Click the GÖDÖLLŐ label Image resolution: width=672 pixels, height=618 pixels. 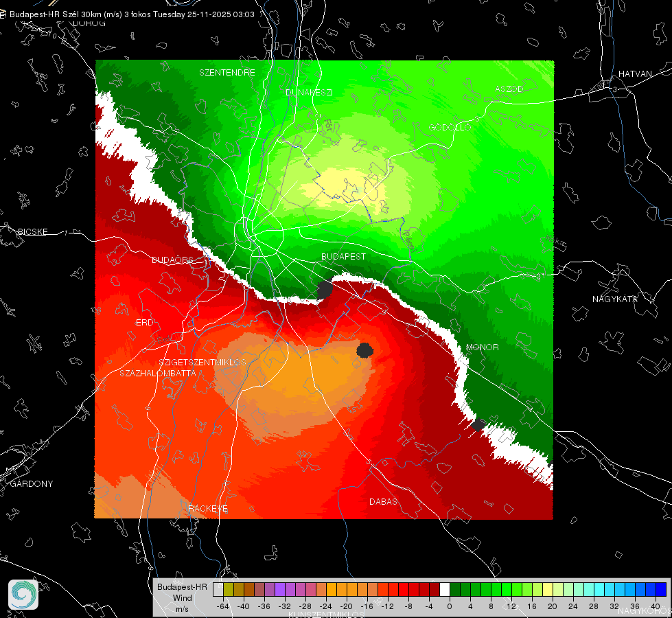450,127
